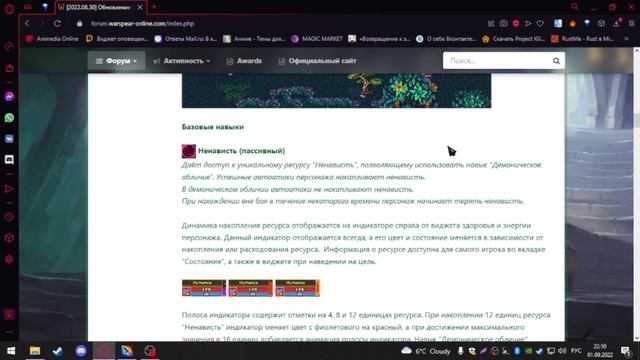
Task: Expand the Активность dropdown menu
Action: click(x=182, y=61)
